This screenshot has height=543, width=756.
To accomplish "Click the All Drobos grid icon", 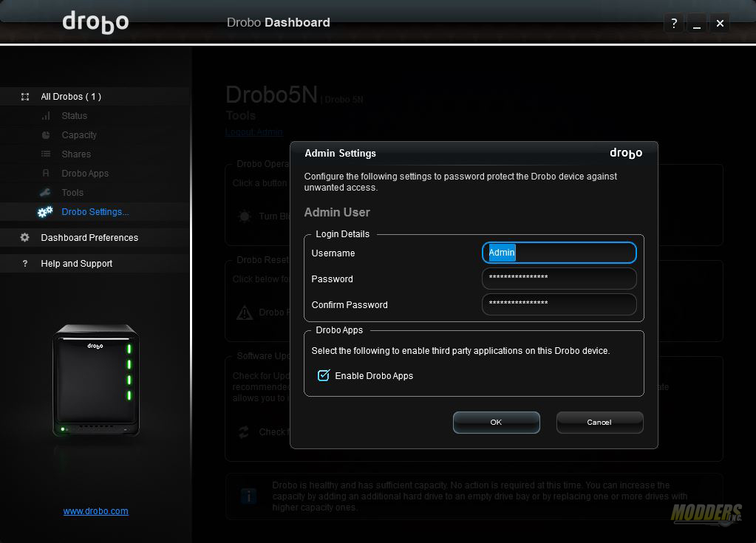I will 25,97.
